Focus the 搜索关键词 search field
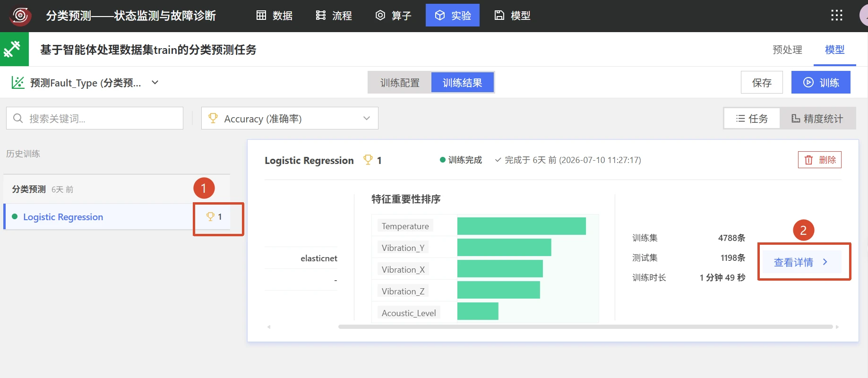The width and height of the screenshot is (868, 378). point(95,118)
